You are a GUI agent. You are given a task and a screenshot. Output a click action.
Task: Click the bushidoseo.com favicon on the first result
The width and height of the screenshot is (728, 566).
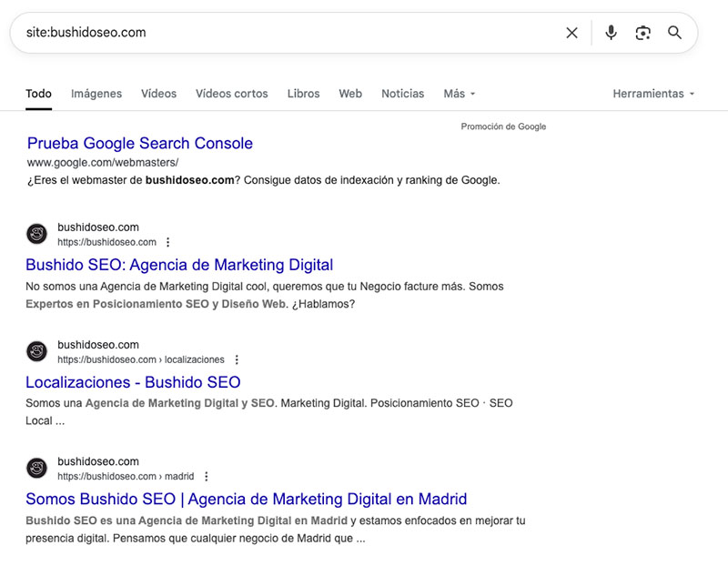click(36, 234)
